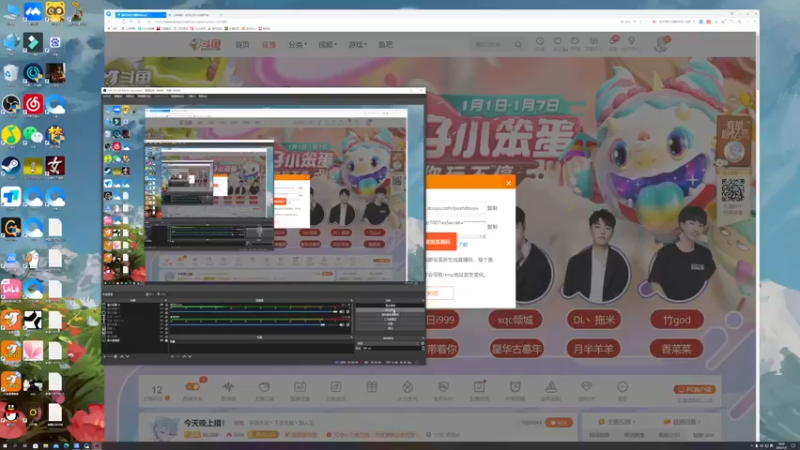Click the diamond VIP icon in streamer toolbar
This screenshot has width=800, height=450.
(x=586, y=387)
